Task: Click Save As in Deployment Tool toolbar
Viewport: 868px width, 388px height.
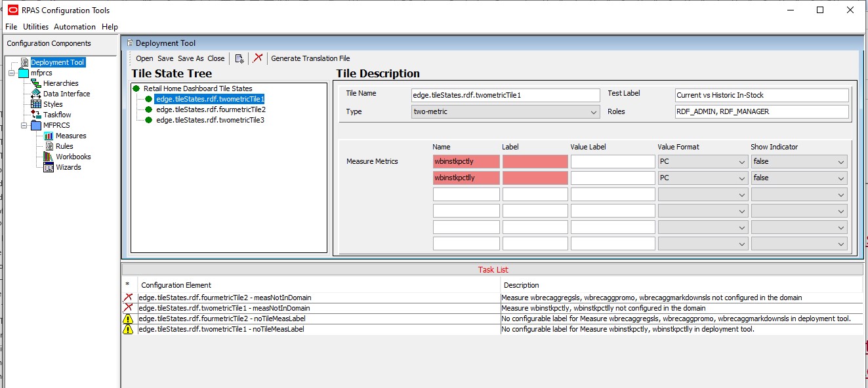Action: coord(191,58)
